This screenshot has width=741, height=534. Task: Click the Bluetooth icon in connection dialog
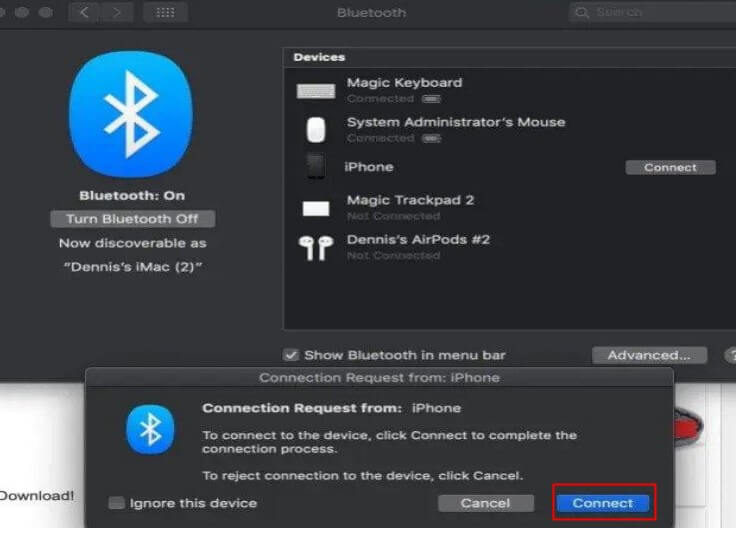point(150,430)
